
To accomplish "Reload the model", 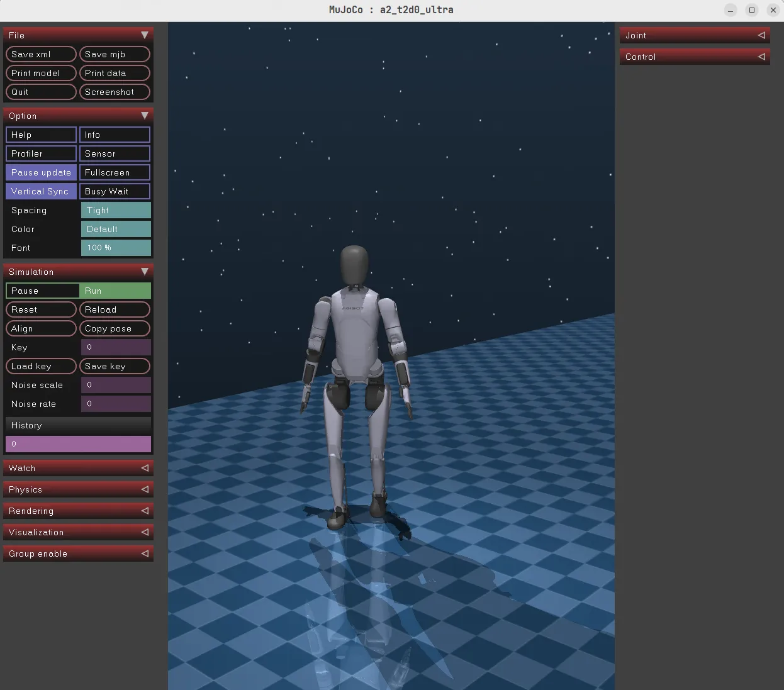I will point(115,309).
